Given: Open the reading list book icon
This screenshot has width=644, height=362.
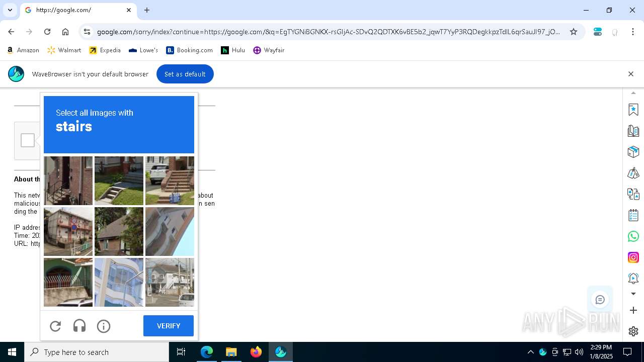Looking at the screenshot, I should coord(633,131).
